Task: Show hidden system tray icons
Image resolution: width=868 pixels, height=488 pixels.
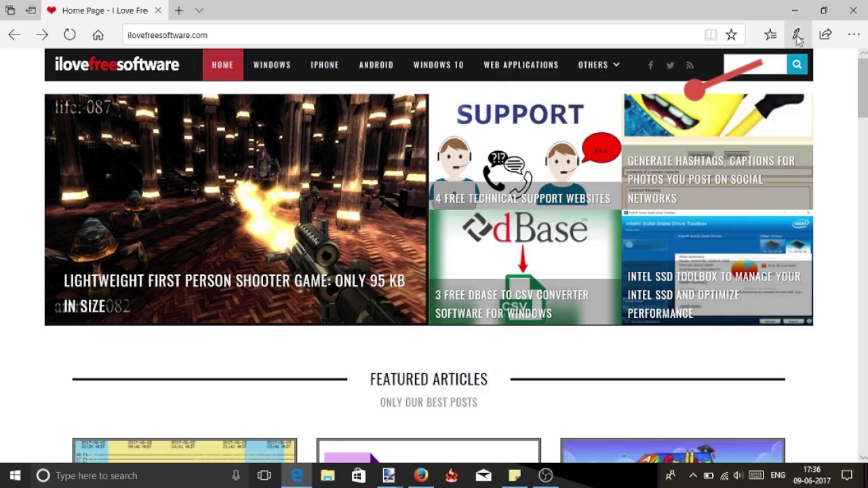Action: point(692,475)
